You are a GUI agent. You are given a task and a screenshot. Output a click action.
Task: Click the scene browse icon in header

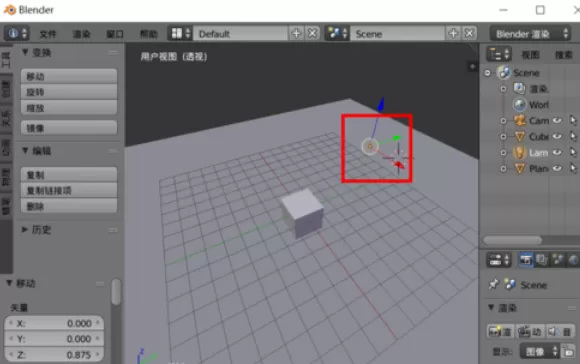coord(337,34)
